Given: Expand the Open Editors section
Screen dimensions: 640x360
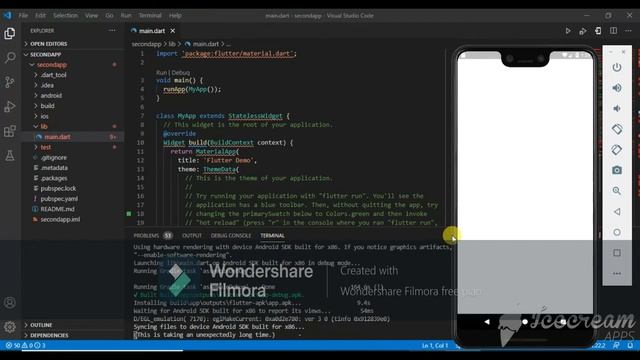Looking at the screenshot, I should (48, 44).
